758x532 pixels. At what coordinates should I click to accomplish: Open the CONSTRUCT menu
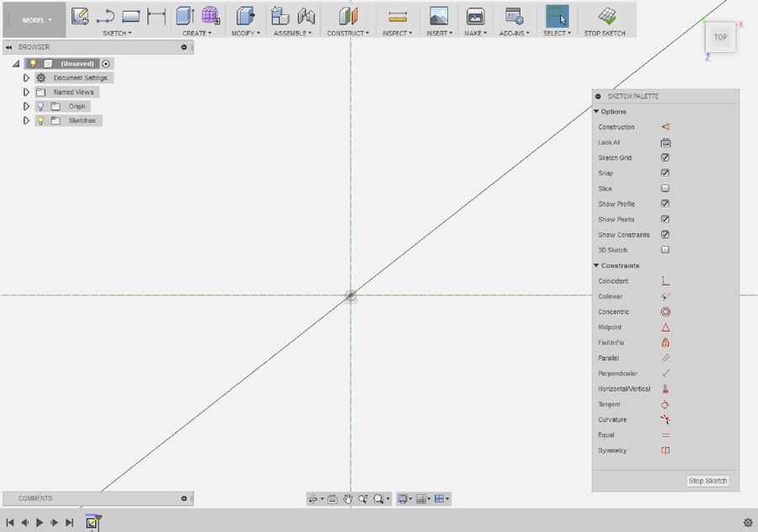tap(348, 33)
